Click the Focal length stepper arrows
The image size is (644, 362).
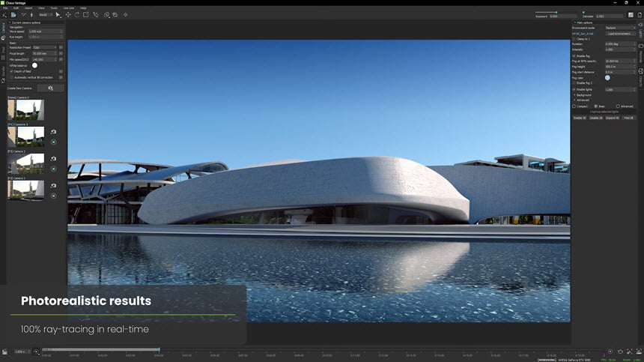pos(55,53)
